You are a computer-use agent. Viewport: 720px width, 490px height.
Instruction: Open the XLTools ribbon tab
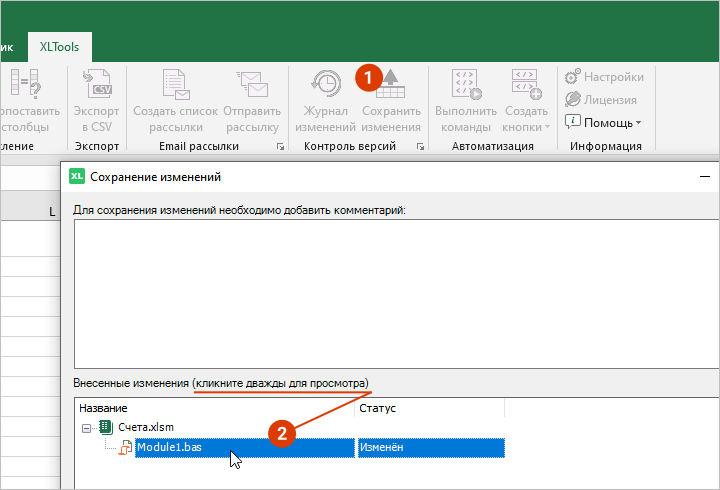pos(59,47)
